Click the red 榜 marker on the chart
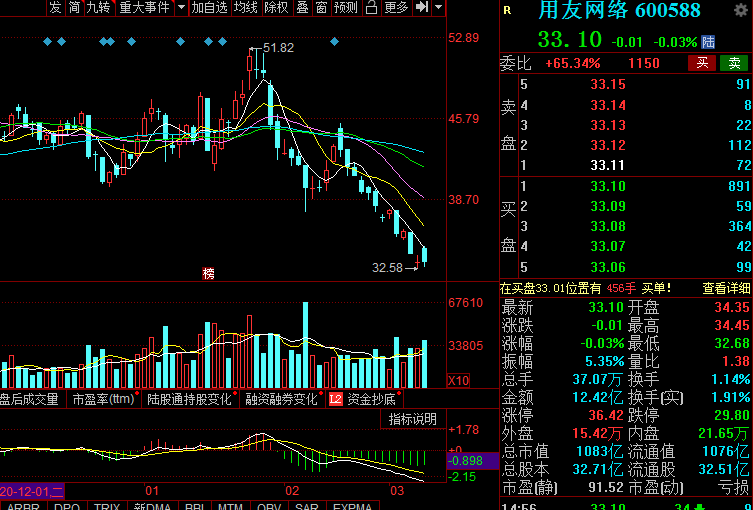The width and height of the screenshot is (753, 510). point(208,273)
